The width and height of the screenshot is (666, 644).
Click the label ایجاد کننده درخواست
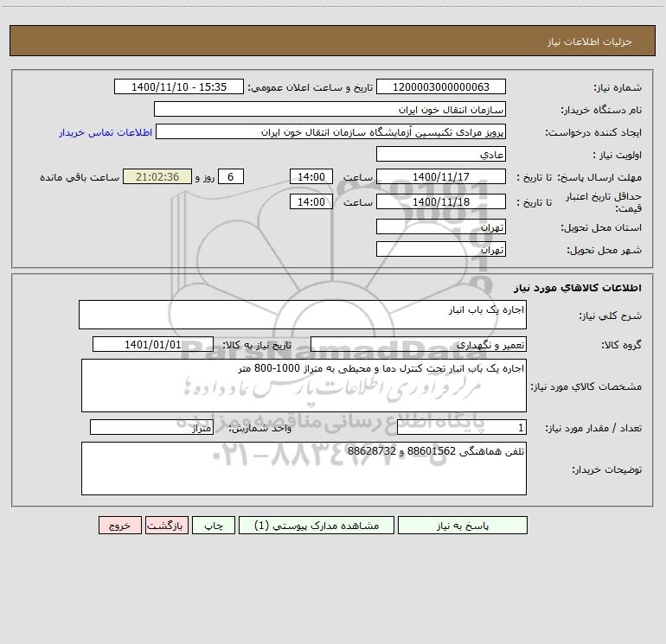click(x=594, y=133)
